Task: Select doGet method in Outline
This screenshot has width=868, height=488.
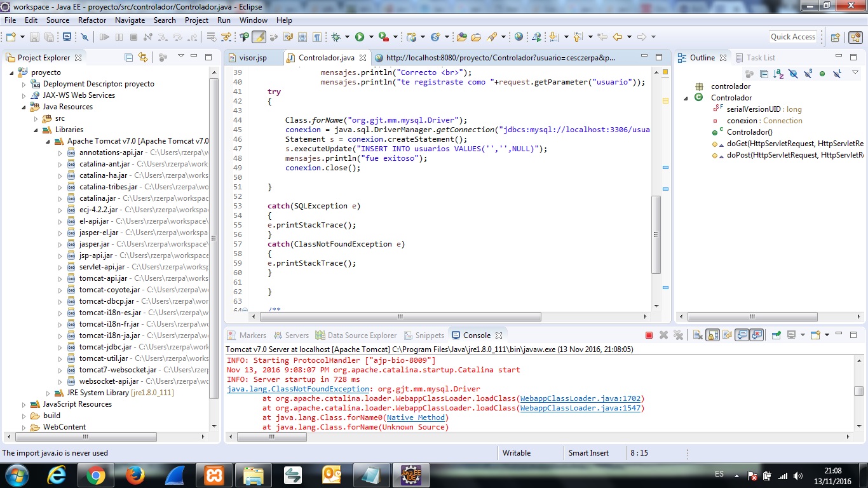Action: 788,144
